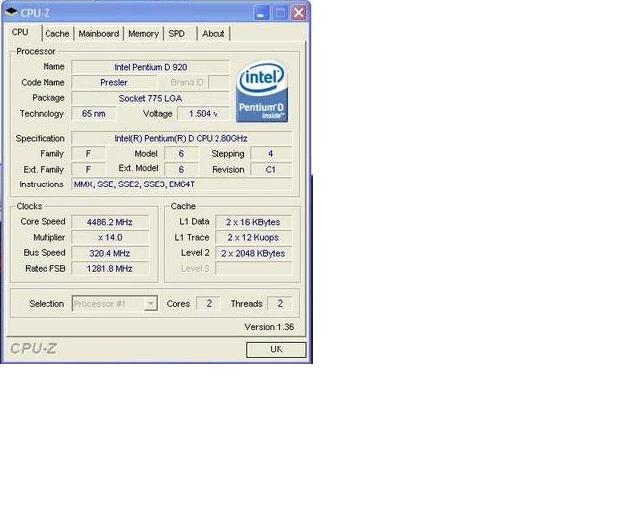
Task: Click the Instructions field MMX, SSE list
Action: tap(182, 185)
